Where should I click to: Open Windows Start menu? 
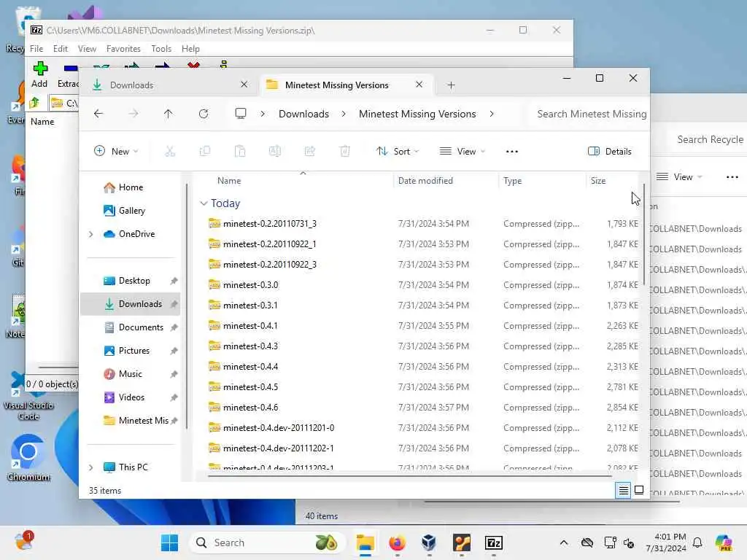coord(169,542)
